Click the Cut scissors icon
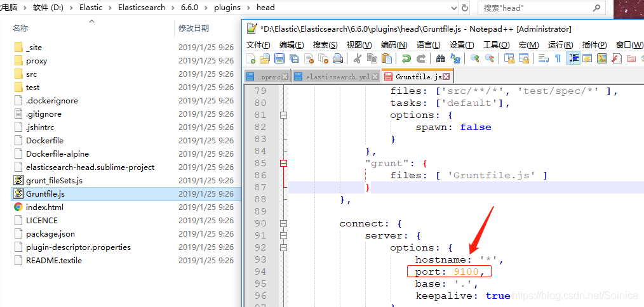Viewport: 644px width, 307px height. click(357, 59)
